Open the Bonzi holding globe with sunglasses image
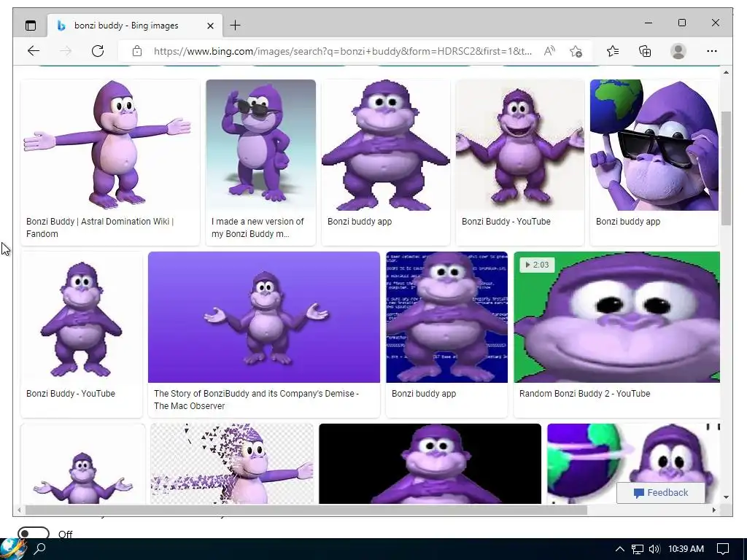Image resolution: width=747 pixels, height=560 pixels. click(x=654, y=145)
